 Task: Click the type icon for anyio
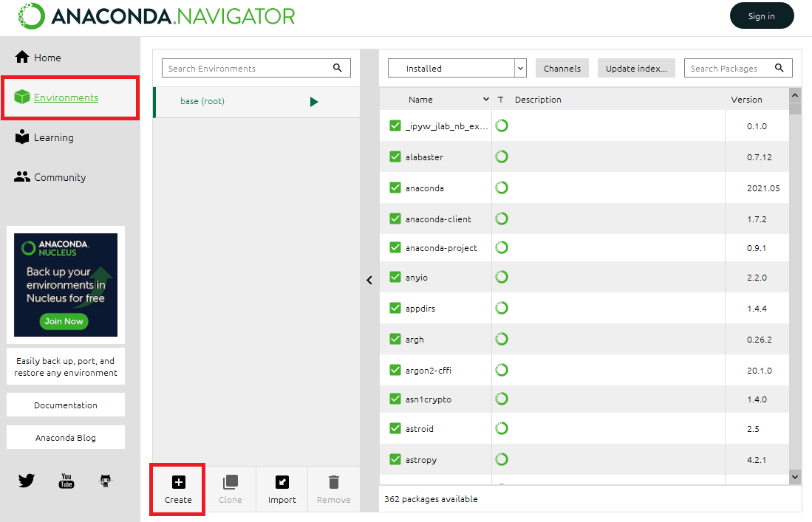click(501, 278)
